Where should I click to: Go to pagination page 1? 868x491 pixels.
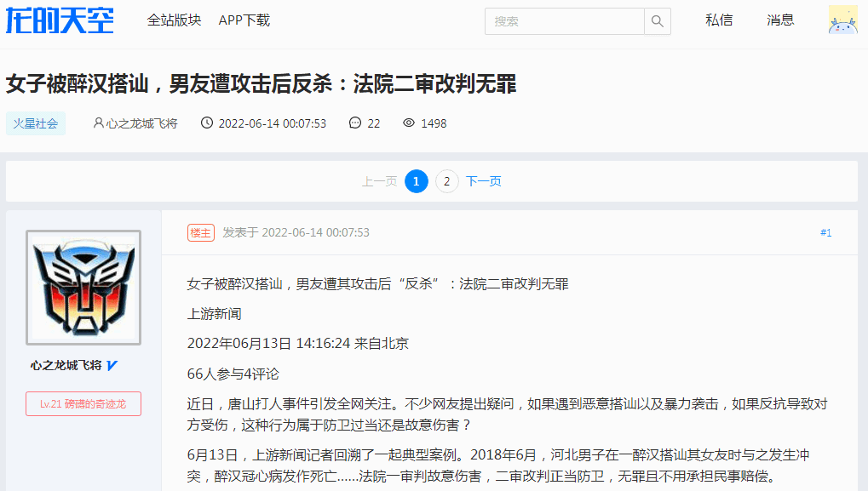(417, 181)
